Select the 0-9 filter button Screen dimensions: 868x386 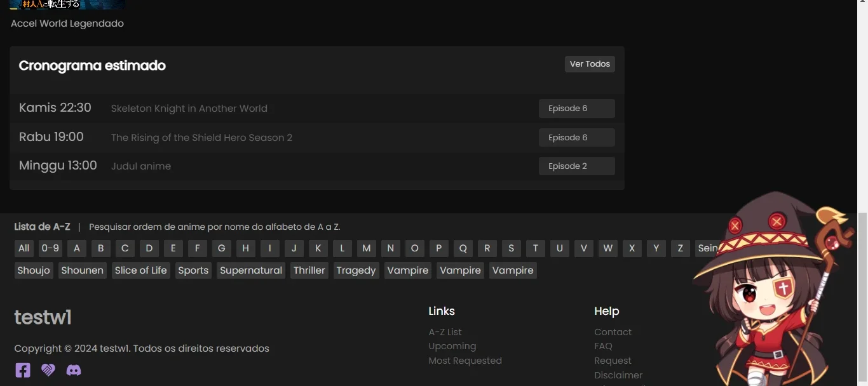click(x=50, y=248)
